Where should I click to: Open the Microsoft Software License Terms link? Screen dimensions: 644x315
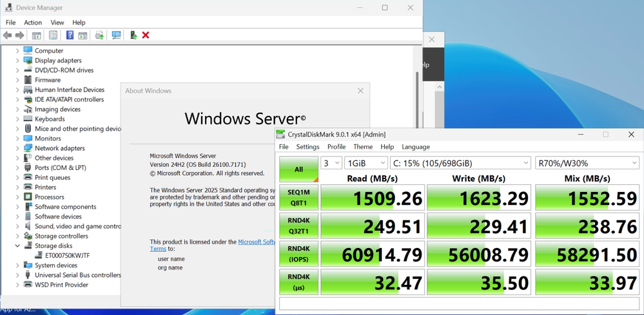(x=257, y=242)
